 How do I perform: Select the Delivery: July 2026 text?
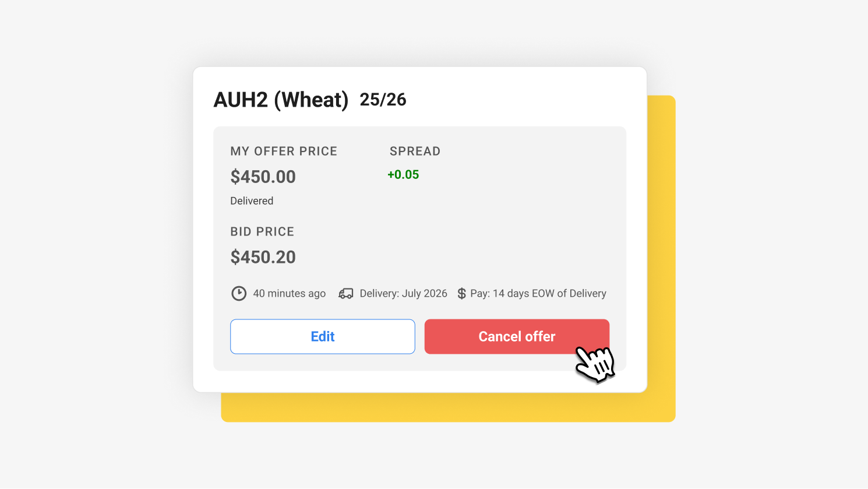point(403,293)
